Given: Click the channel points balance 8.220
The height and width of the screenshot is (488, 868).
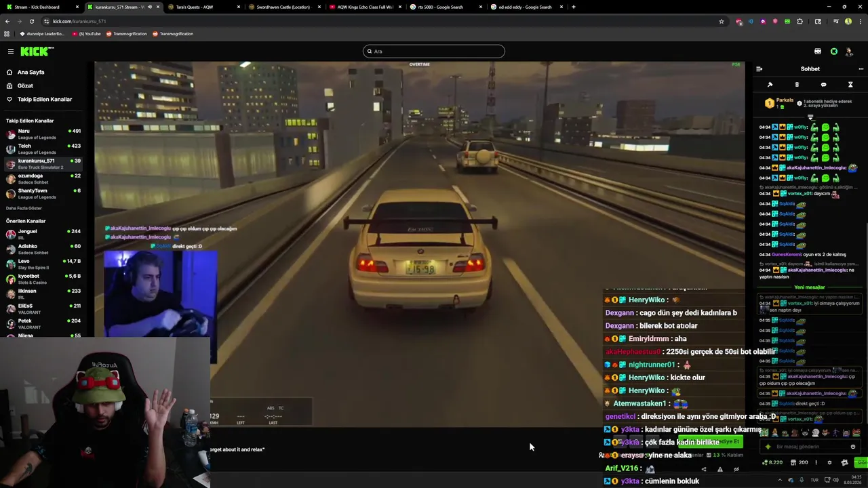Looking at the screenshot, I should (772, 462).
